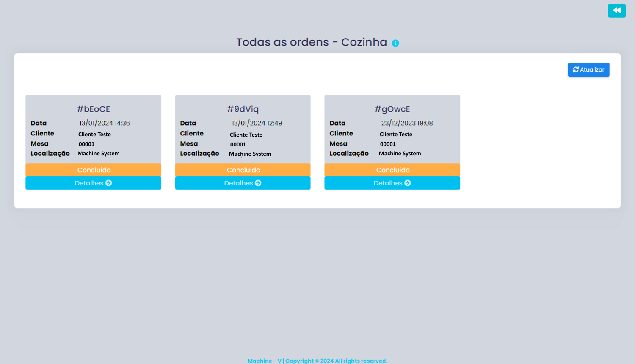Open the info icon beside Cozinha title
This screenshot has width=635, height=364.
pos(395,43)
